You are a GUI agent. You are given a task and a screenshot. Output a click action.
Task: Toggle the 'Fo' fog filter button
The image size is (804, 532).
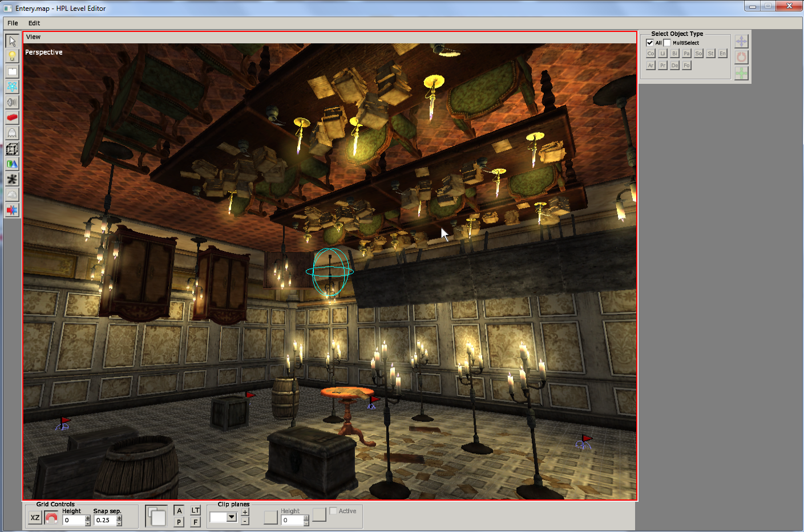686,66
